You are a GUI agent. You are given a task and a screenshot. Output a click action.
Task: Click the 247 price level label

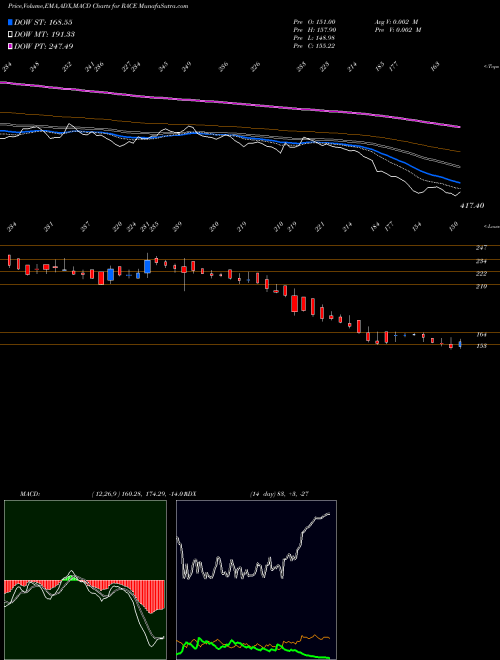481,248
